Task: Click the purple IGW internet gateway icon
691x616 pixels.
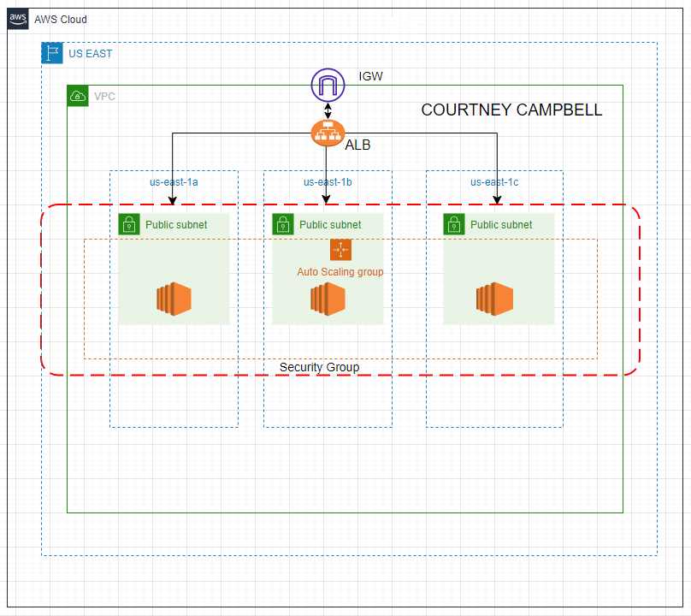Action: (328, 86)
